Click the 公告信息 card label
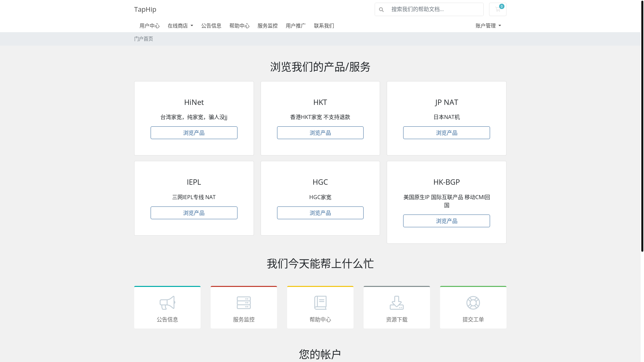The width and height of the screenshot is (644, 362). 167,319
